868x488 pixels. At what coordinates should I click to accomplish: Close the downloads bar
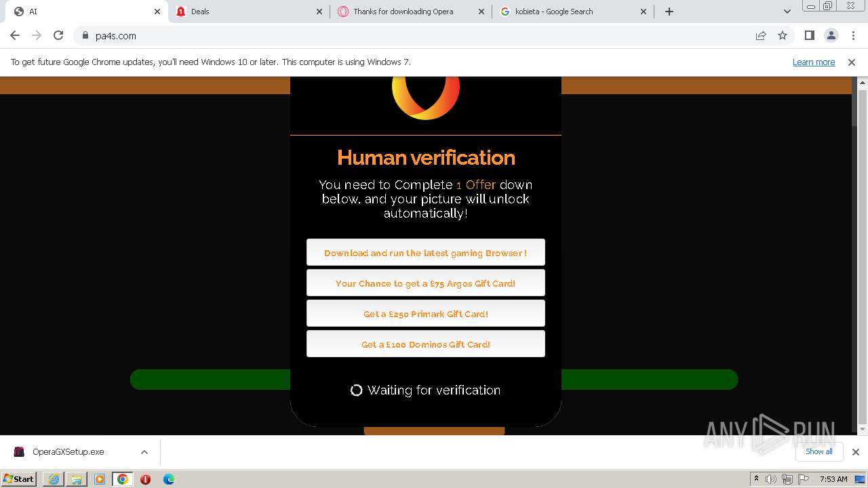pyautogui.click(x=855, y=452)
